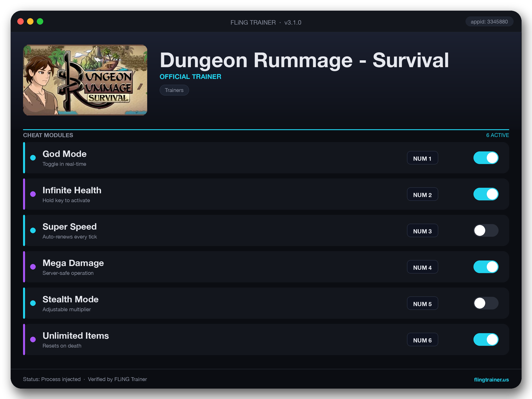Click the 'Adjustable multiplier' description
The height and width of the screenshot is (399, 532).
(x=67, y=309)
